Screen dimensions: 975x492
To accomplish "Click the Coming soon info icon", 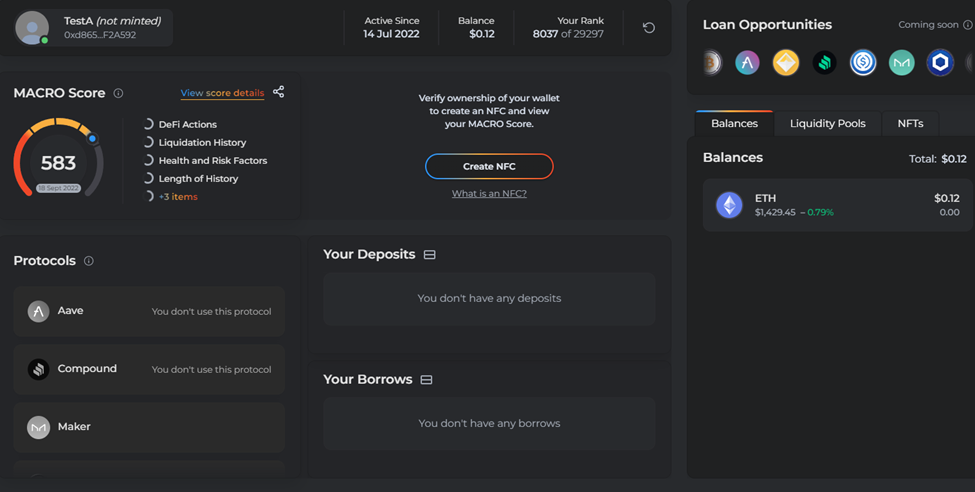I will coord(968,25).
